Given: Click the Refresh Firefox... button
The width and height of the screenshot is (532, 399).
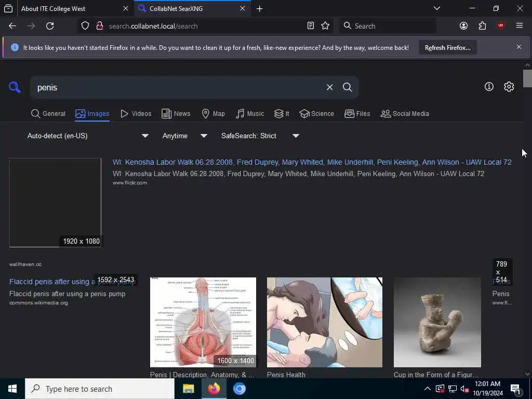Looking at the screenshot, I should (x=447, y=47).
